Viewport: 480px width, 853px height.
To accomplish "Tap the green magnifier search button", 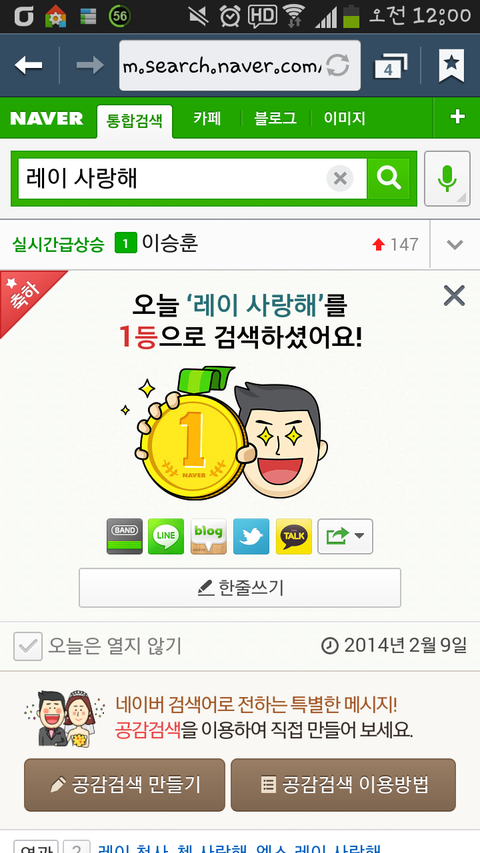I will (389, 178).
